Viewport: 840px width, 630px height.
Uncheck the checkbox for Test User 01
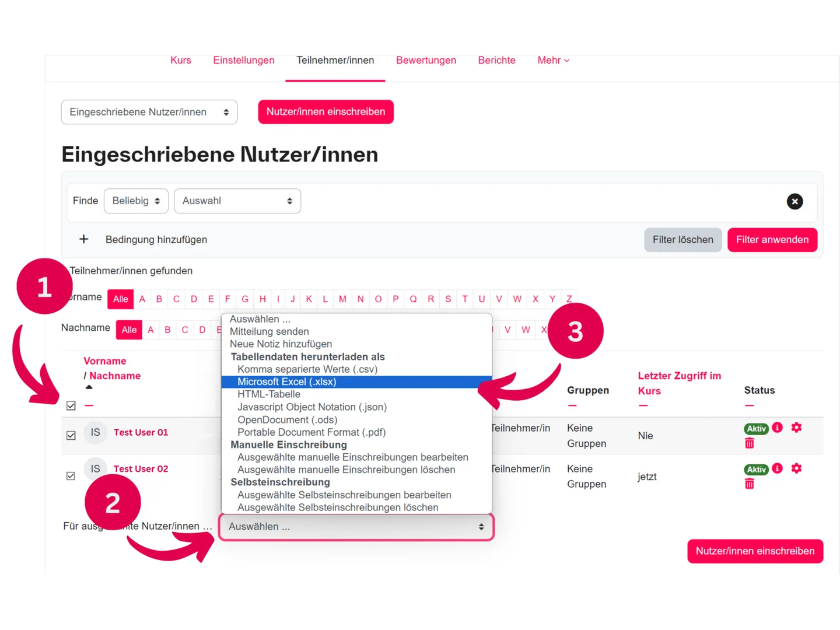click(71, 435)
